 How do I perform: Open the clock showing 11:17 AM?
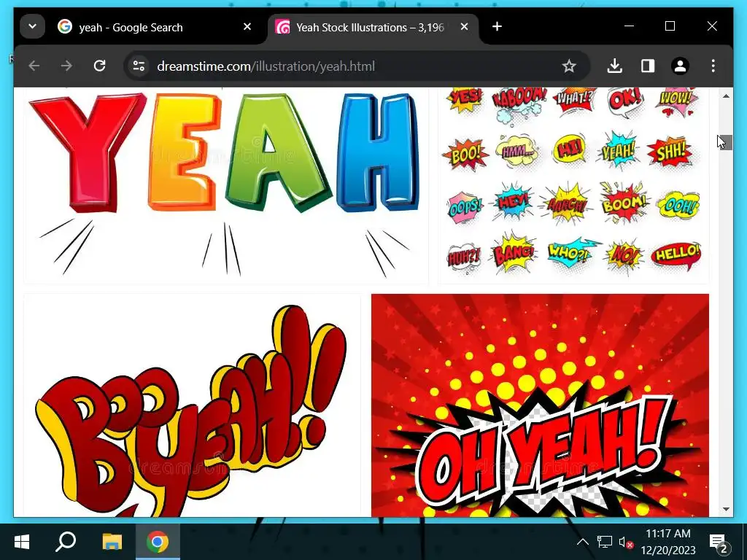coord(668,542)
